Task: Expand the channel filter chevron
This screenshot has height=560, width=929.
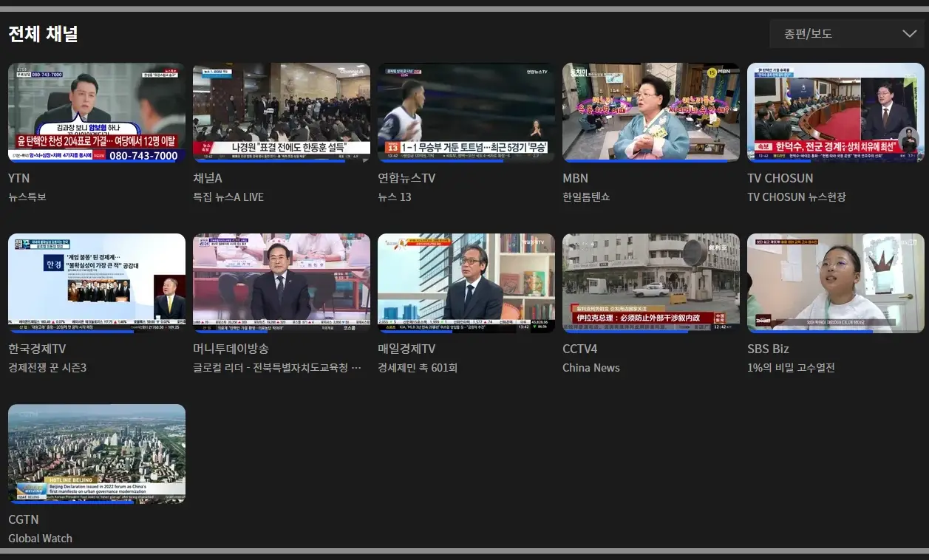Action: tap(908, 33)
